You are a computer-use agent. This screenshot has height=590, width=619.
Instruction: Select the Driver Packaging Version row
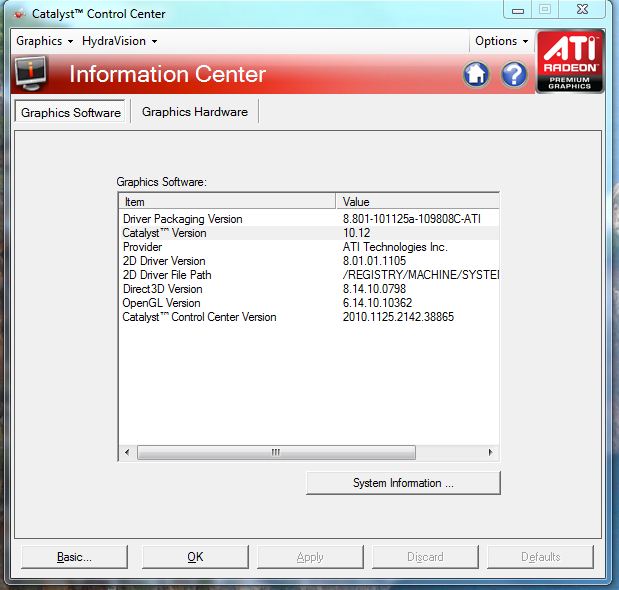pyautogui.click(x=309, y=219)
